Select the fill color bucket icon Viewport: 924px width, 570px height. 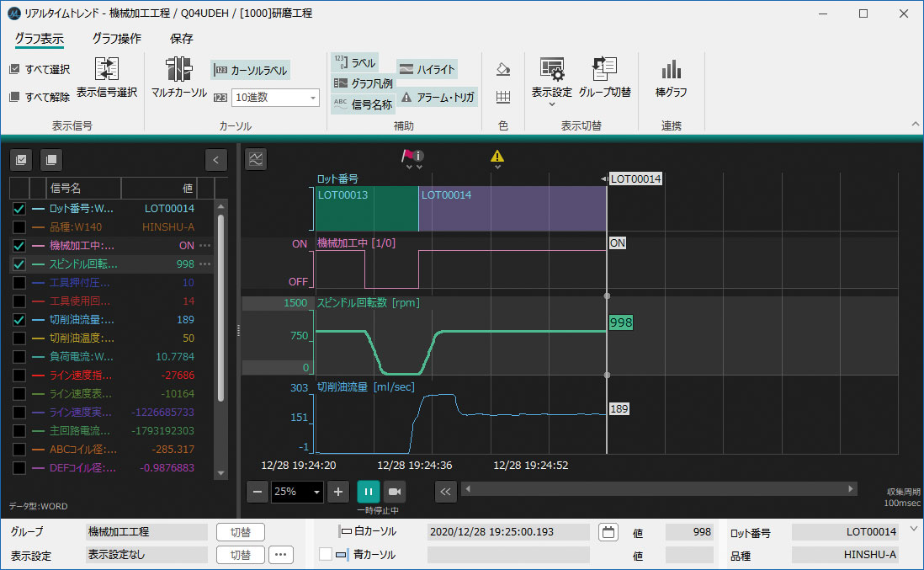503,69
